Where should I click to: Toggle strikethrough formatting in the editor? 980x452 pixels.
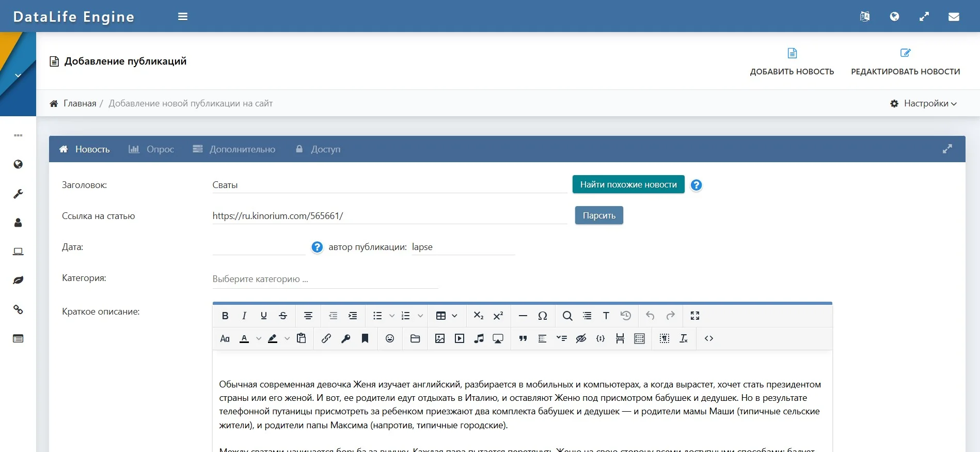(x=283, y=316)
